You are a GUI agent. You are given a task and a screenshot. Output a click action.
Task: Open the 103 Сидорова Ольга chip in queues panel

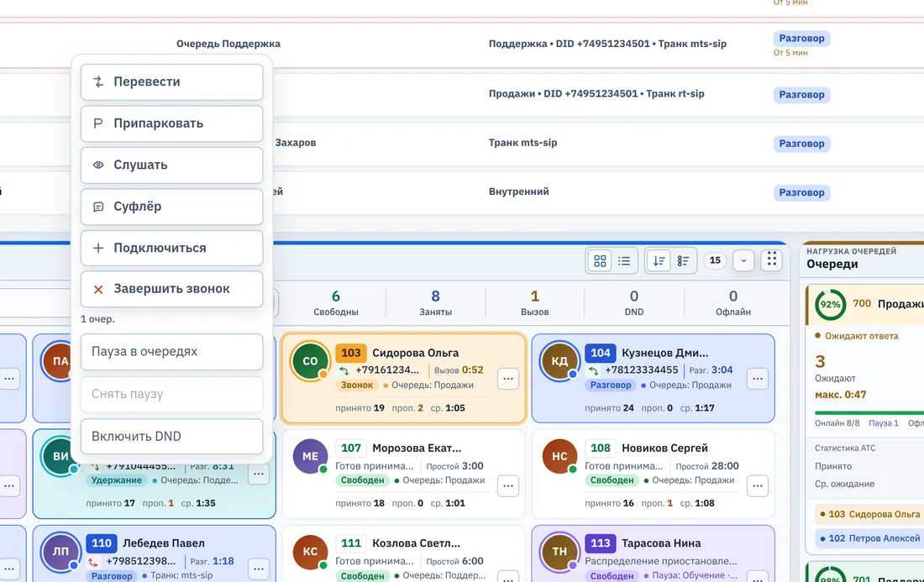click(x=869, y=514)
